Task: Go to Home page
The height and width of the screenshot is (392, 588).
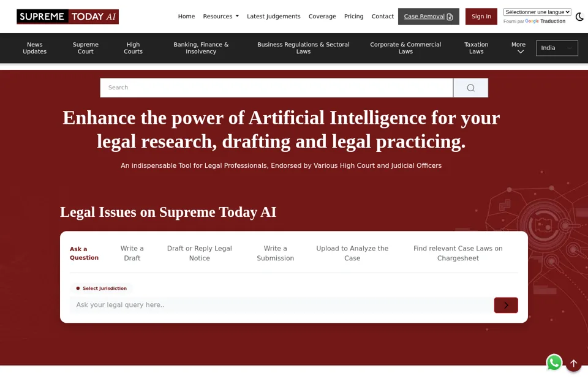Action: pyautogui.click(x=186, y=17)
